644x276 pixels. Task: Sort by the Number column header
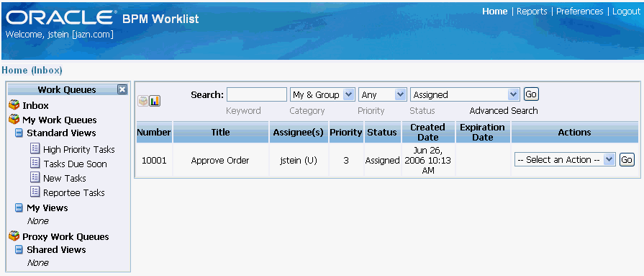(x=154, y=132)
